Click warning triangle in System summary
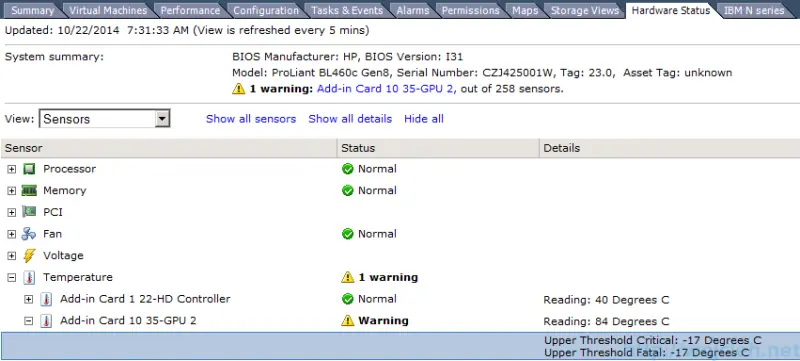Screen dimensions: 800x361 [x=239, y=89]
